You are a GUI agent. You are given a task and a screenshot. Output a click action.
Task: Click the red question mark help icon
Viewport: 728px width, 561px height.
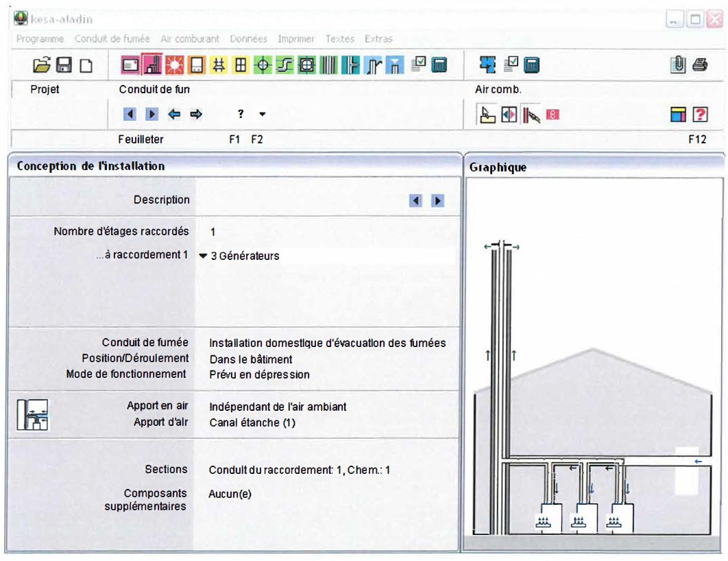700,115
